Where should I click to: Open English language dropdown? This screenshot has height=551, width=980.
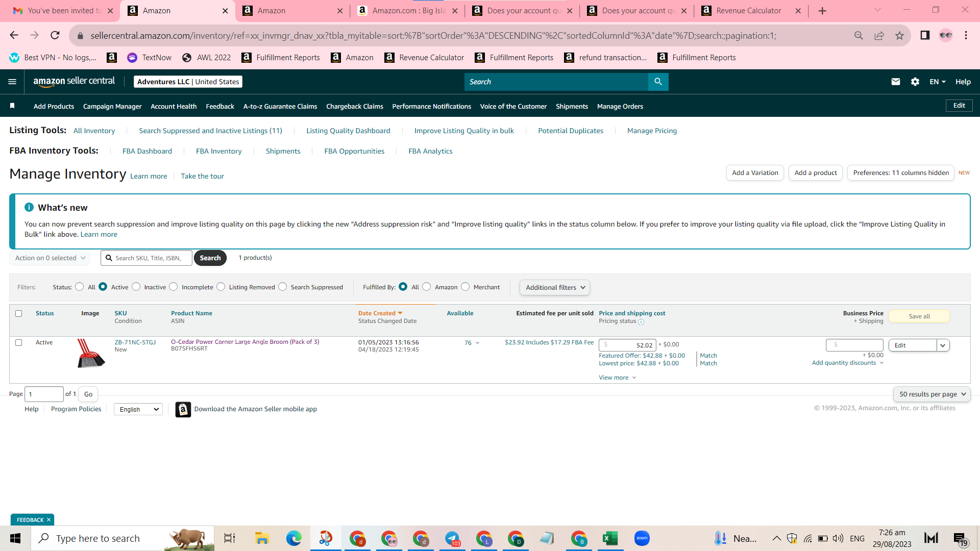(x=138, y=409)
